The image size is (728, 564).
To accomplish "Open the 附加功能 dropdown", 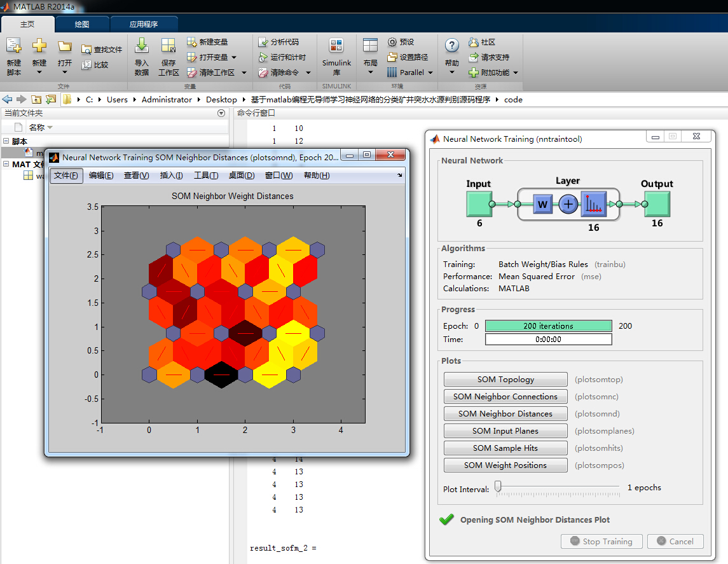I will tap(516, 72).
